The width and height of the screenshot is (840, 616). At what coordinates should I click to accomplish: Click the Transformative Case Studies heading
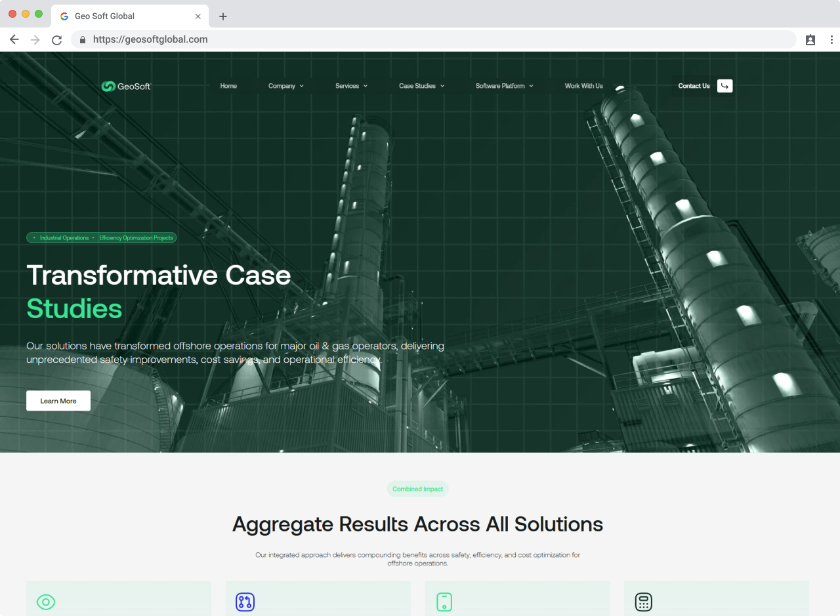[x=158, y=291]
